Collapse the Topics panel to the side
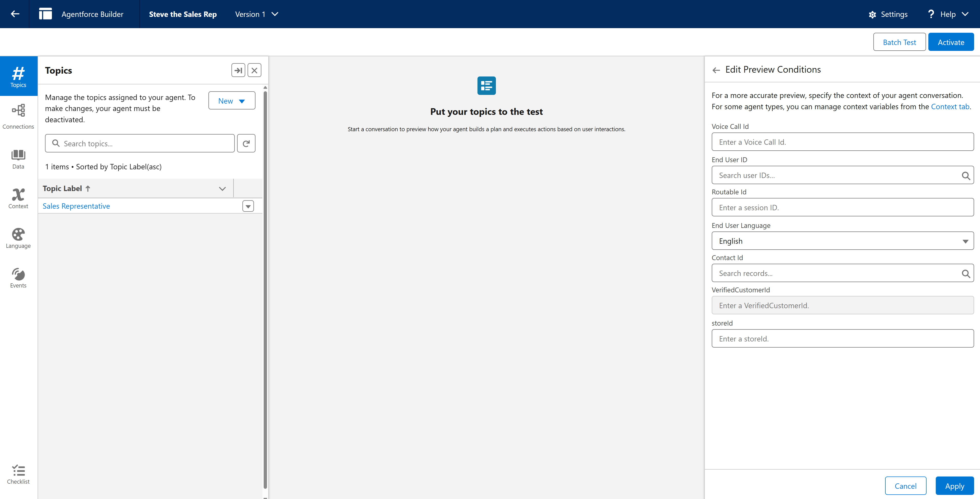The width and height of the screenshot is (980, 499). [238, 70]
